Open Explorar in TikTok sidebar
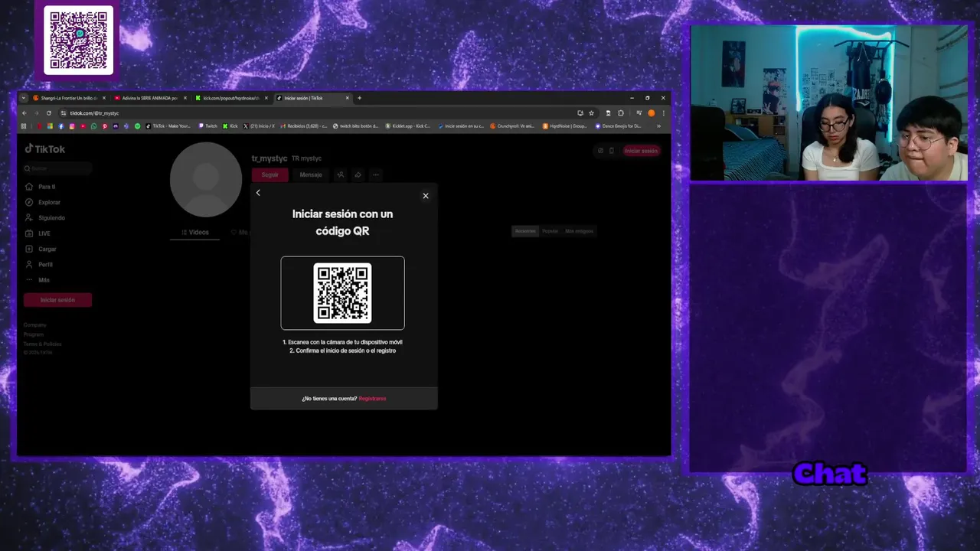 coord(43,202)
